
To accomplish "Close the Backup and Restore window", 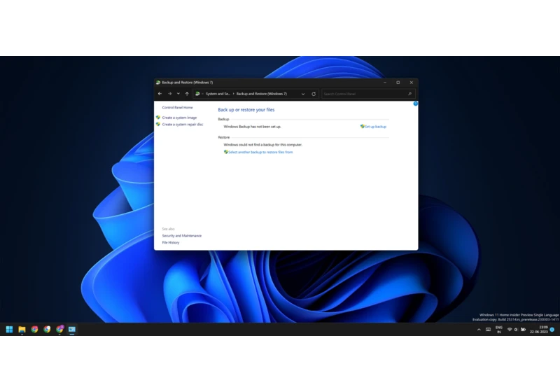I will (412, 83).
